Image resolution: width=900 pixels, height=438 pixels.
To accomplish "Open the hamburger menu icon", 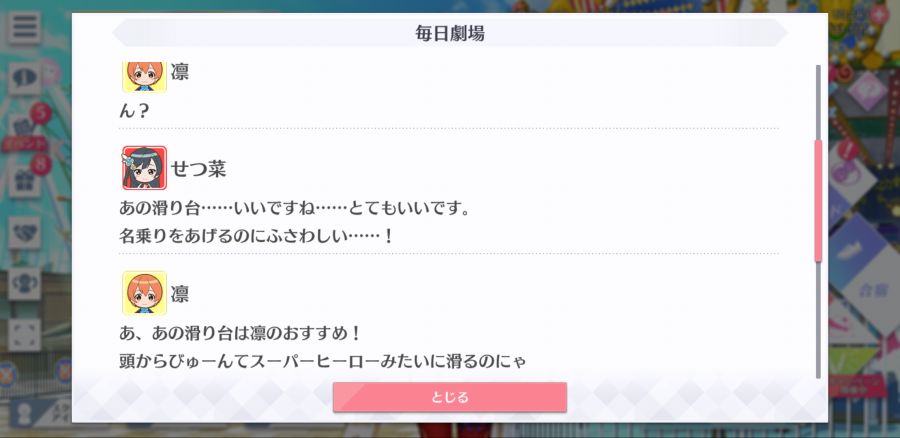I will 24,28.
